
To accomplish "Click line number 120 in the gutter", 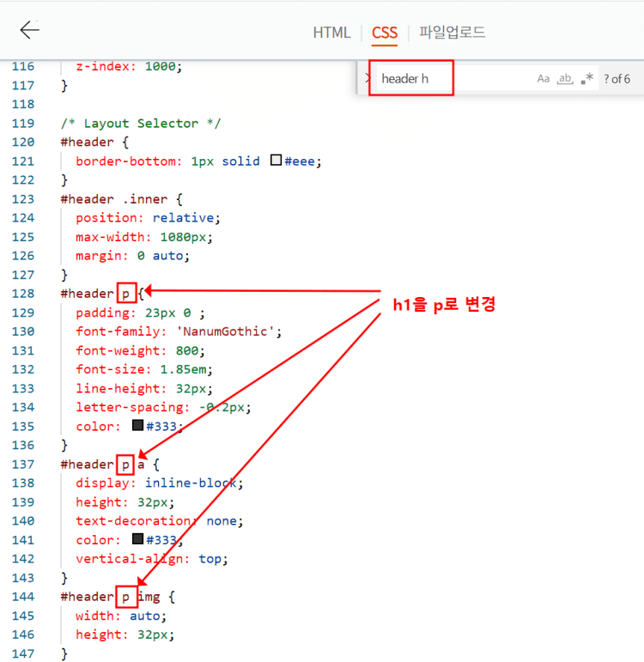I will click(x=23, y=143).
